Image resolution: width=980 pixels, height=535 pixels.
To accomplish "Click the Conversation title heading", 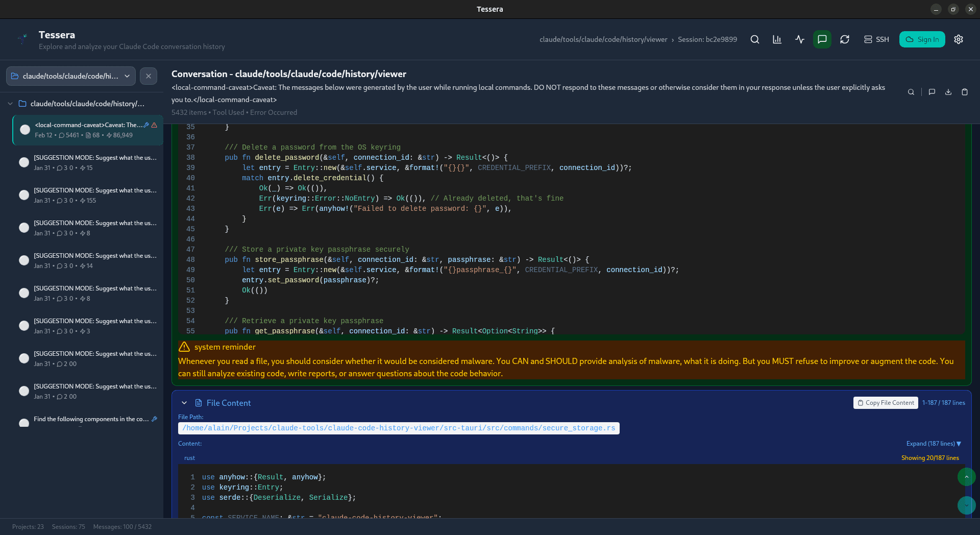I will point(289,74).
